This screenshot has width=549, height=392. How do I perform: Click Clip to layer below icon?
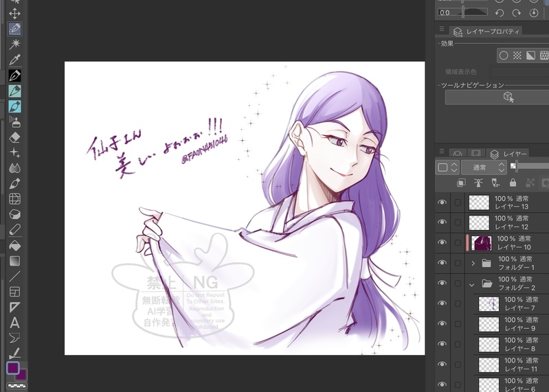pos(461,183)
